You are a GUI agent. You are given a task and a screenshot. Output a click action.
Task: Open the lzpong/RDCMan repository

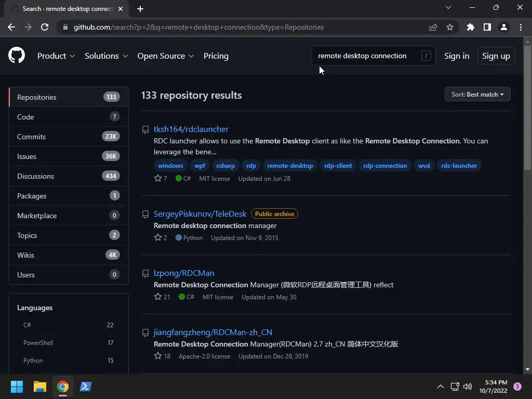(x=184, y=273)
